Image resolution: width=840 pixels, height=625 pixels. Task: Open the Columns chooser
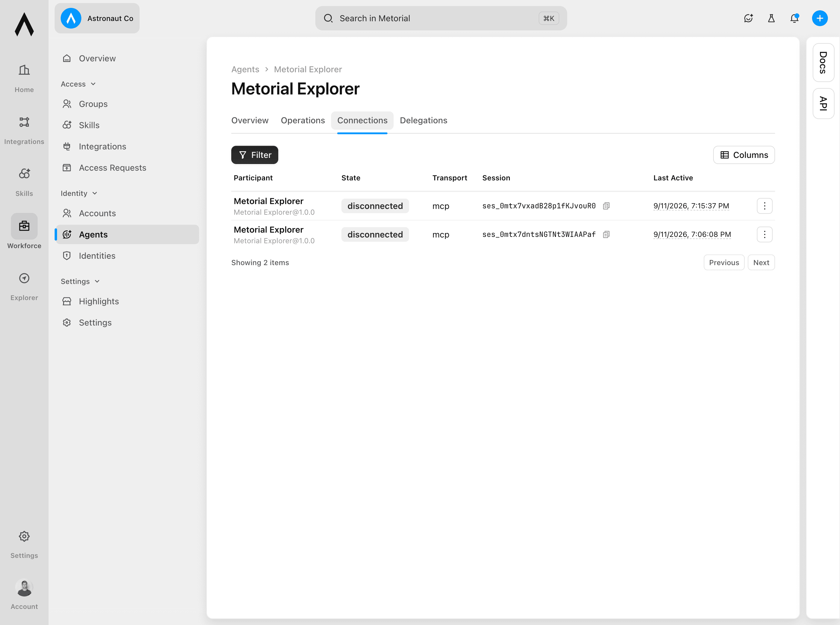pos(743,155)
